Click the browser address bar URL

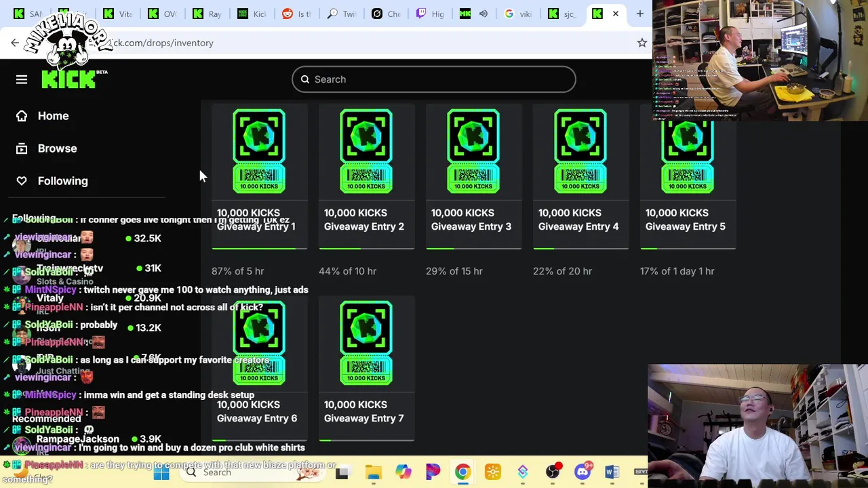(163, 43)
